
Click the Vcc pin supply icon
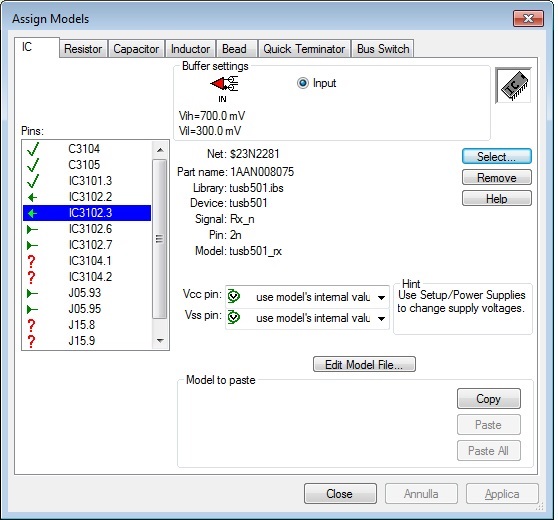pyautogui.click(x=234, y=296)
